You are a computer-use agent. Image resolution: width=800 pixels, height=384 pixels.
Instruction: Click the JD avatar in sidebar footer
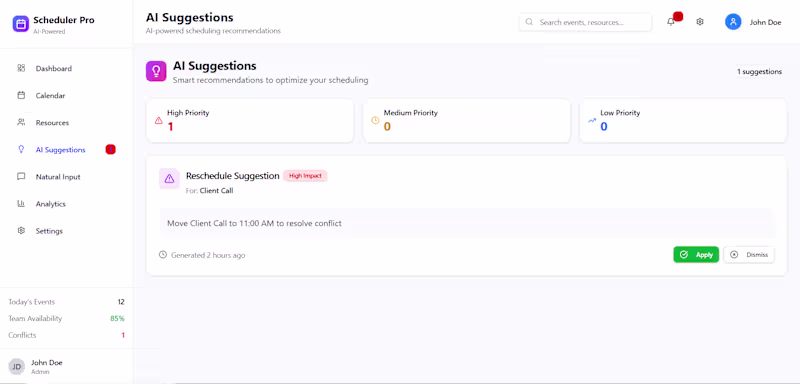[x=16, y=366]
